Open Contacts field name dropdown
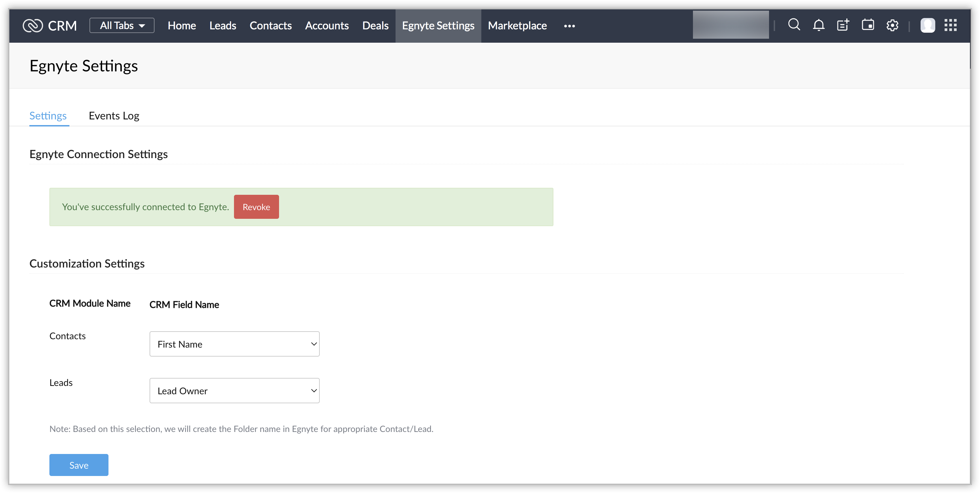The width and height of the screenshot is (980, 493). click(234, 344)
